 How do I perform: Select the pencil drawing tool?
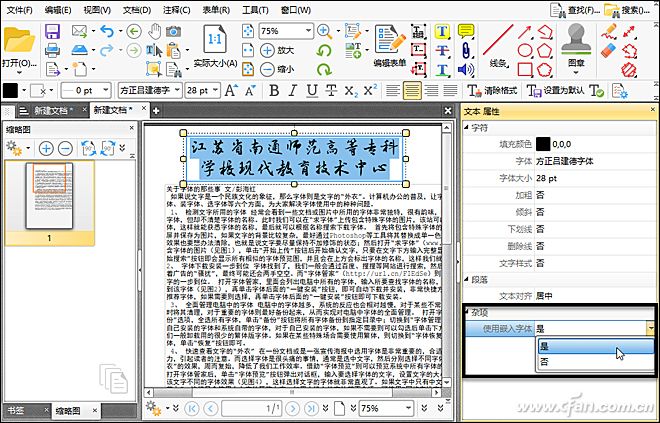click(608, 31)
